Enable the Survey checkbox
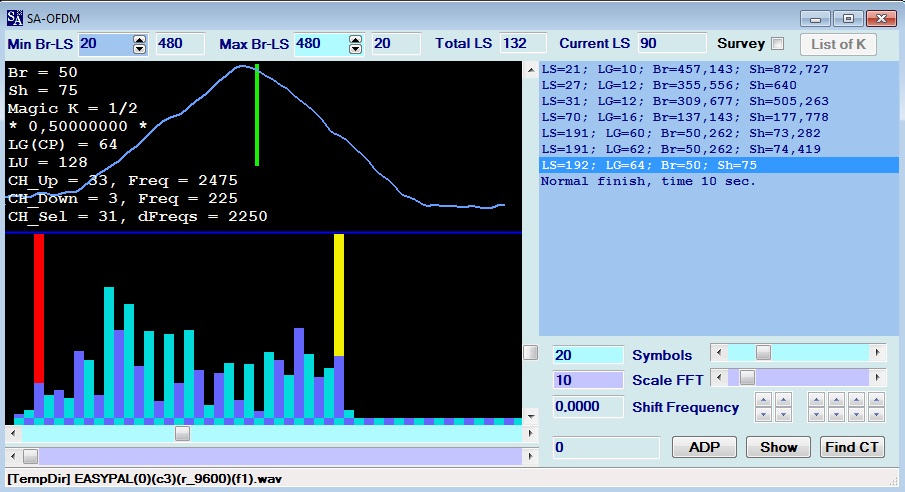 click(x=778, y=44)
